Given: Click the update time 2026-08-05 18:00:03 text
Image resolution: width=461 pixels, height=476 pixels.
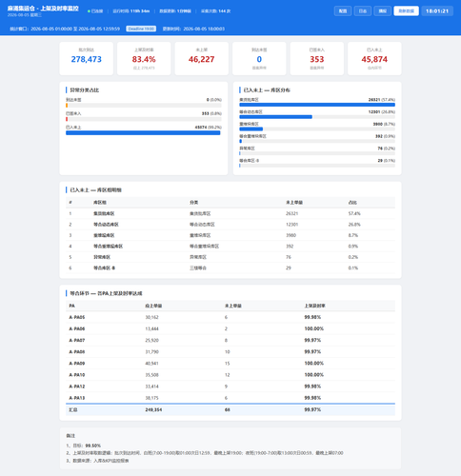Looking at the screenshot, I should click(x=193, y=29).
